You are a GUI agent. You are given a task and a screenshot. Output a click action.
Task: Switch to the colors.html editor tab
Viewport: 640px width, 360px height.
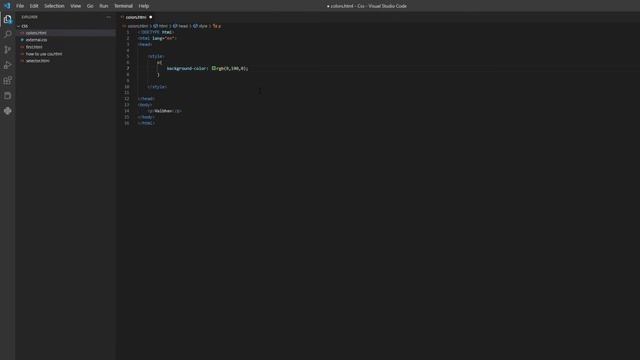coord(136,17)
